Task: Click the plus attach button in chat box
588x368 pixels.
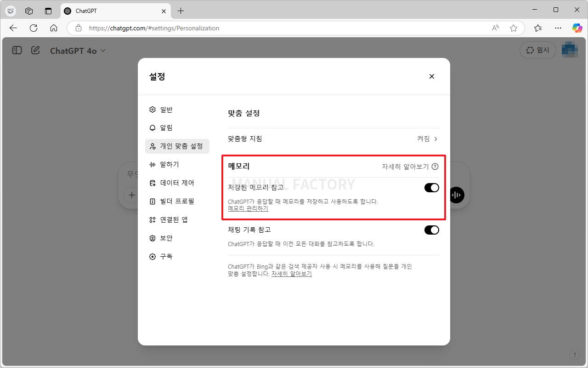Action: 132,195
